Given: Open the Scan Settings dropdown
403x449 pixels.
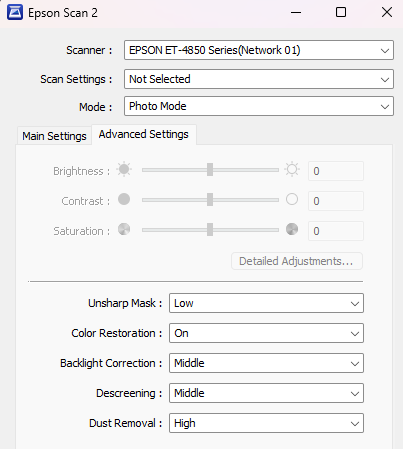Looking at the screenshot, I should tap(259, 79).
